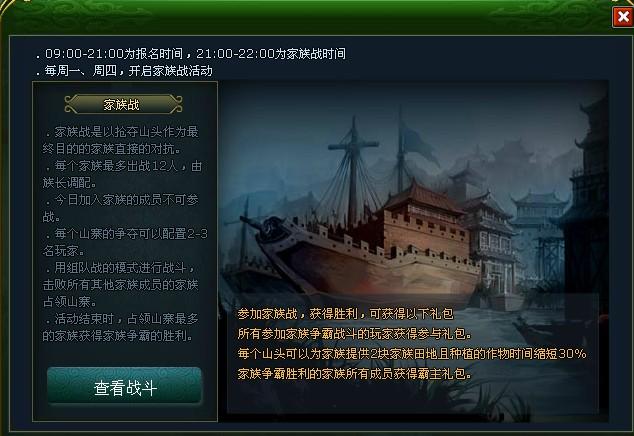Viewport: 634px width, 436px height.
Task: Click the left scroll ornament of 家族战 banner
Action: coord(72,104)
